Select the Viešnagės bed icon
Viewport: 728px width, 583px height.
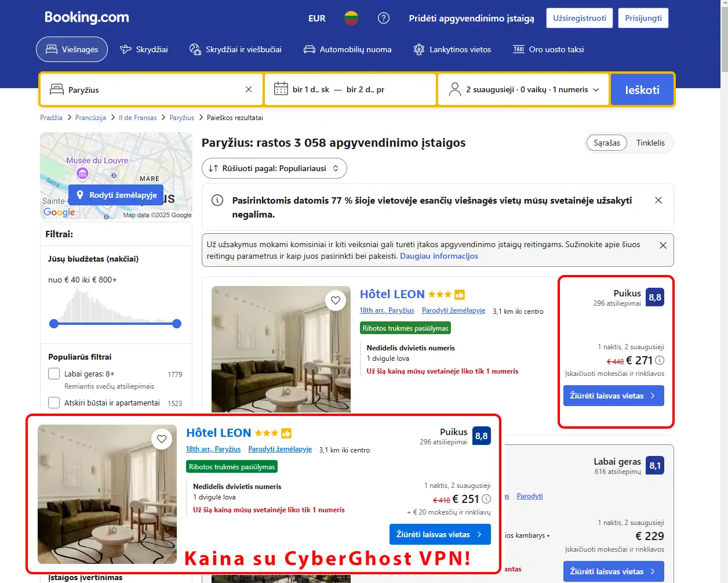coord(51,49)
